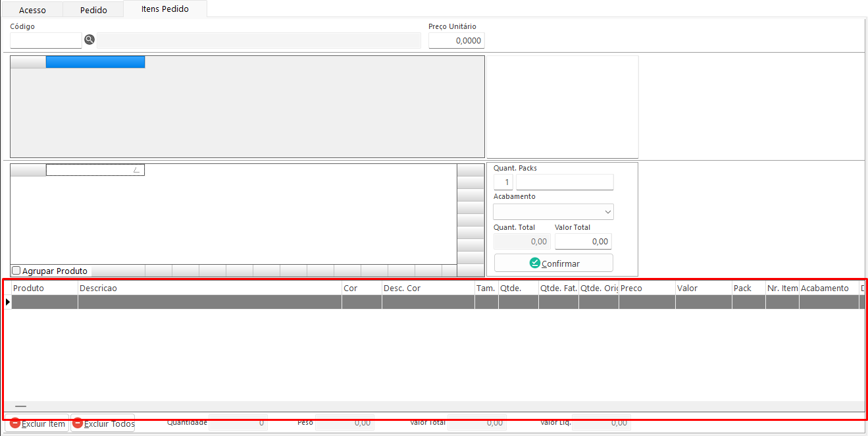
Task: Click the sort triangle in the size grid header
Action: [136, 170]
